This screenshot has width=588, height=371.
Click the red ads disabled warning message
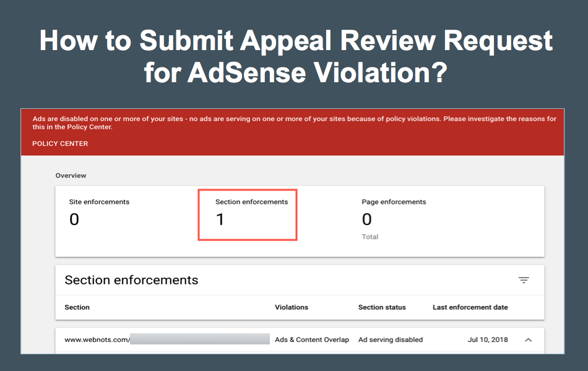click(x=294, y=123)
